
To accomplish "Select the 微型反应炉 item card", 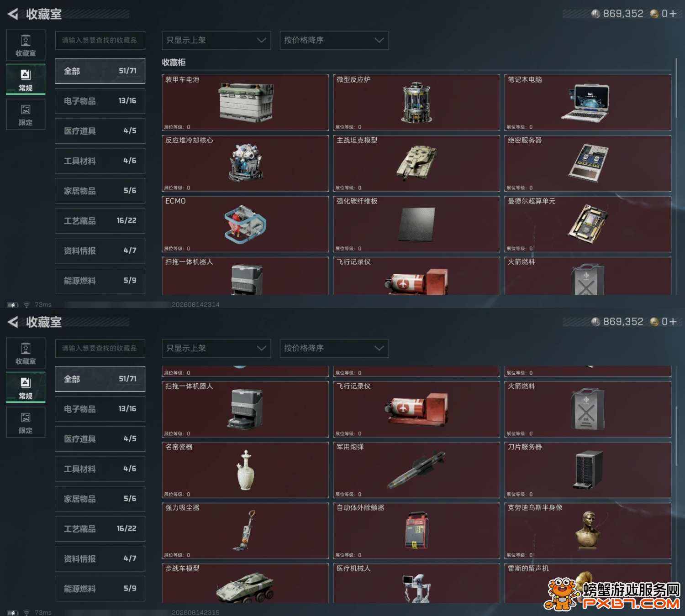I will [416, 103].
